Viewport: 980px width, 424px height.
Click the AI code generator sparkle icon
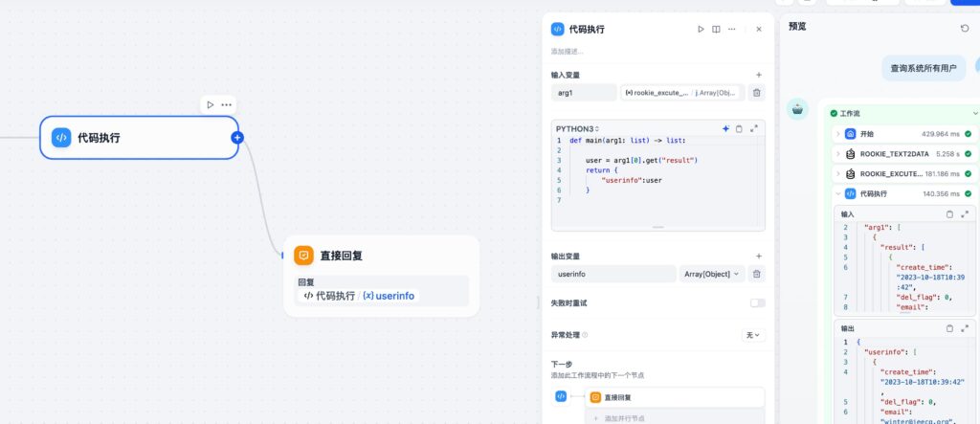725,128
